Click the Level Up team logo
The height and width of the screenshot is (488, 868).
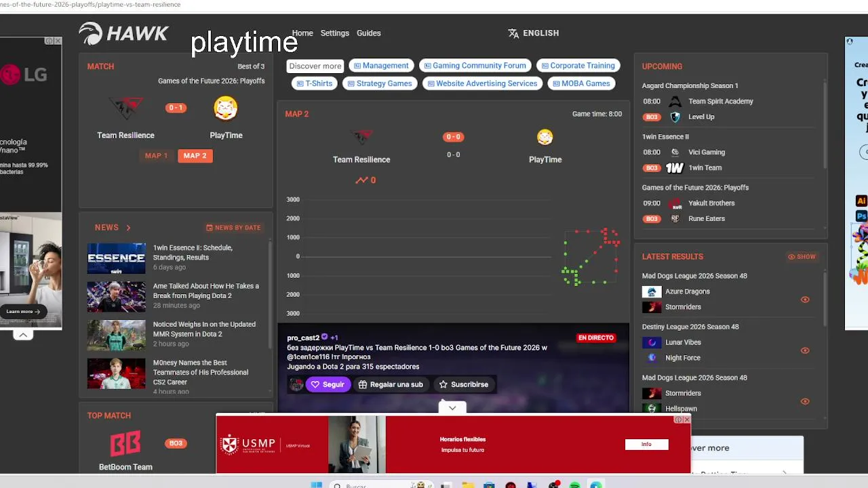pos(675,117)
